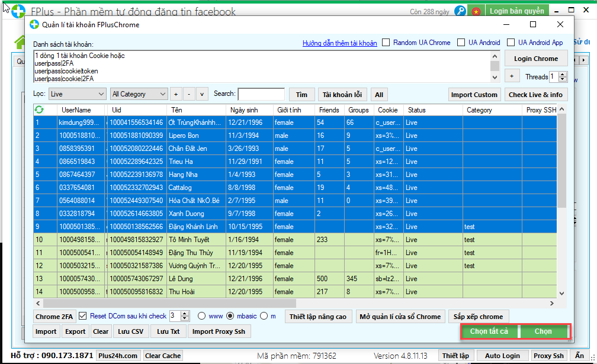The image size is (597, 364).
Task: Expand the All Category dropdown
Action: pyautogui.click(x=139, y=94)
